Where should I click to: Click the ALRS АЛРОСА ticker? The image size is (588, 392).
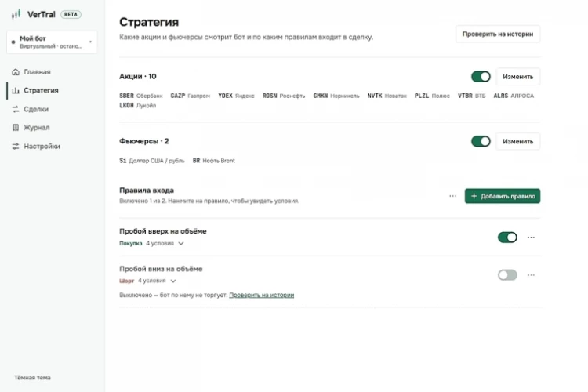click(514, 96)
